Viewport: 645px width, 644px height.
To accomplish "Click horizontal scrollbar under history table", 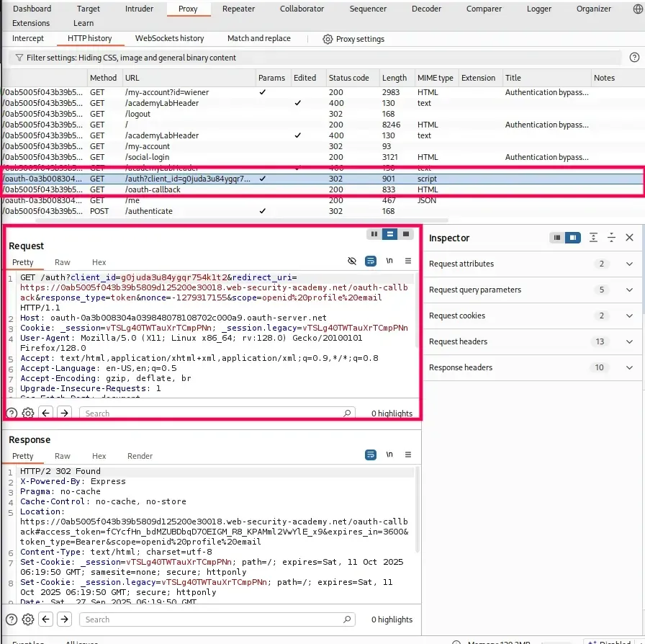I will pyautogui.click(x=242, y=220).
